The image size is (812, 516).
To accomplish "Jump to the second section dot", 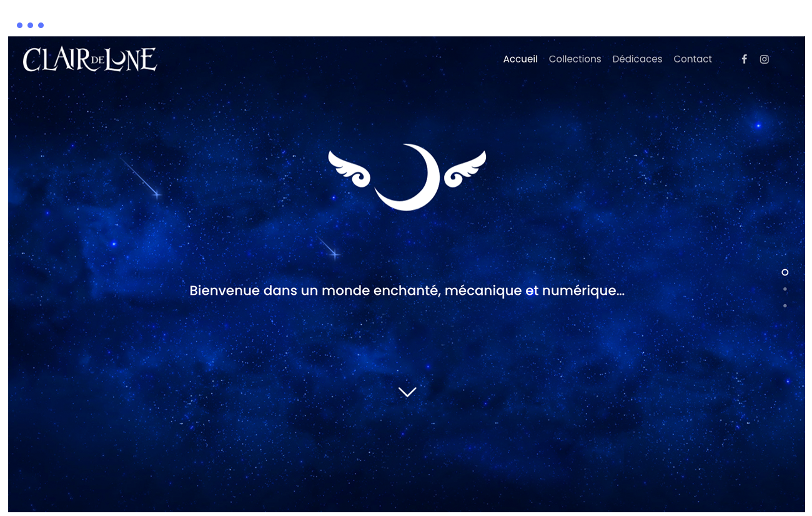I will pos(785,289).
